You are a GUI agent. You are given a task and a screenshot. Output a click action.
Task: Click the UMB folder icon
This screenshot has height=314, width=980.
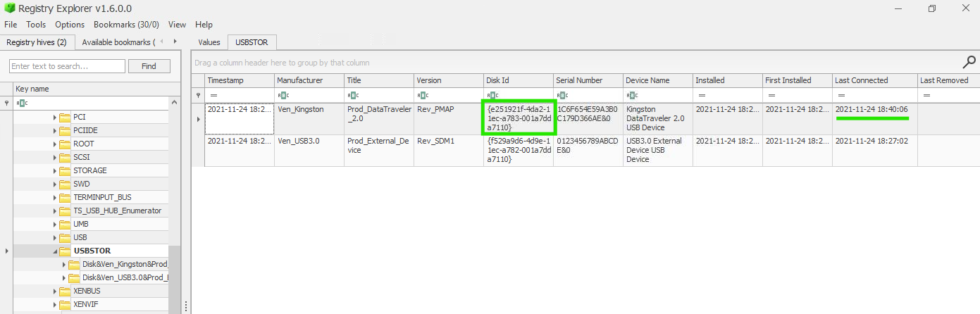(65, 224)
